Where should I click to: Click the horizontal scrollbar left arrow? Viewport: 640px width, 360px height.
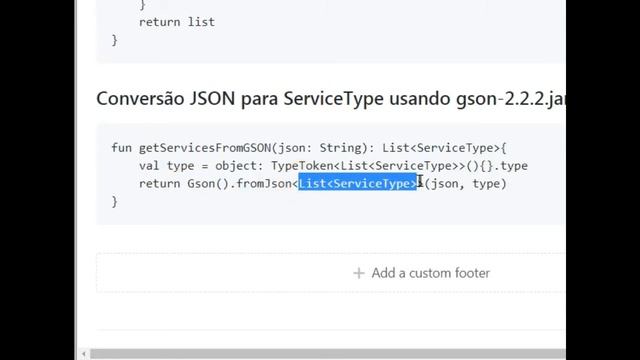(84, 354)
